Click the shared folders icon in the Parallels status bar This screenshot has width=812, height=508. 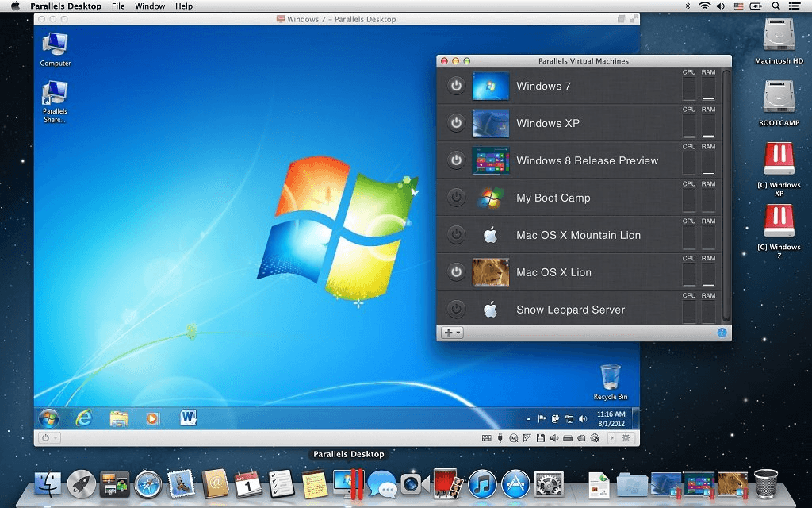click(x=581, y=437)
